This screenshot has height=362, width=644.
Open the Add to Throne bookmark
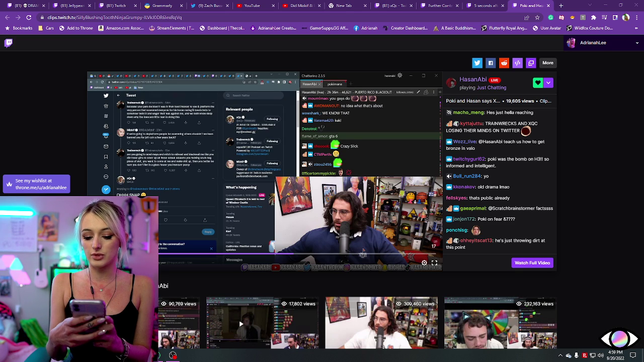(75, 28)
